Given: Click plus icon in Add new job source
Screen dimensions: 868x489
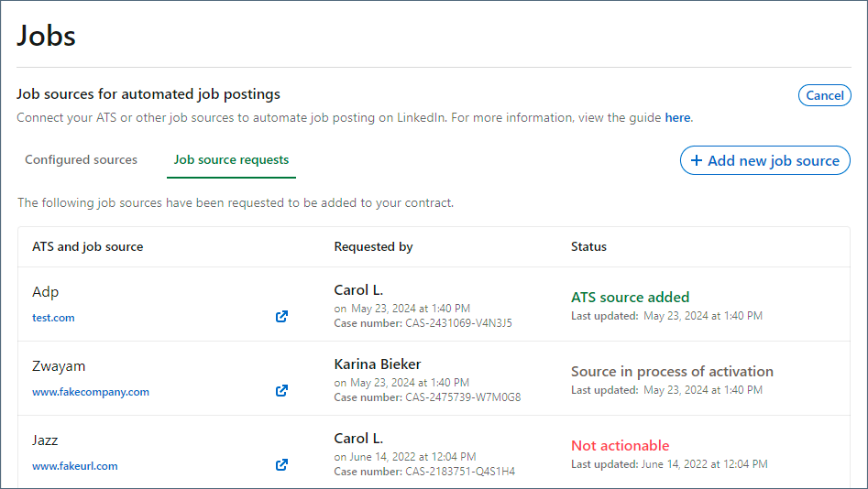Looking at the screenshot, I should coord(697,160).
